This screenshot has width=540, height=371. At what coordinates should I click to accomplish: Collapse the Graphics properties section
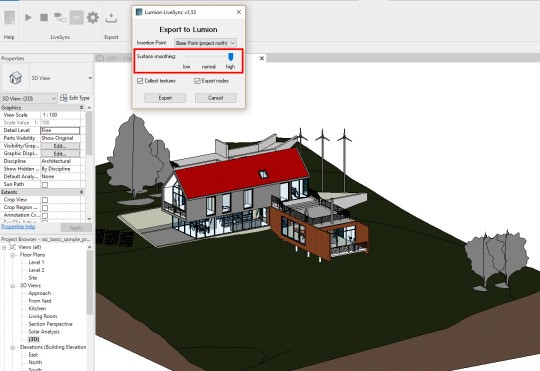tap(82, 107)
